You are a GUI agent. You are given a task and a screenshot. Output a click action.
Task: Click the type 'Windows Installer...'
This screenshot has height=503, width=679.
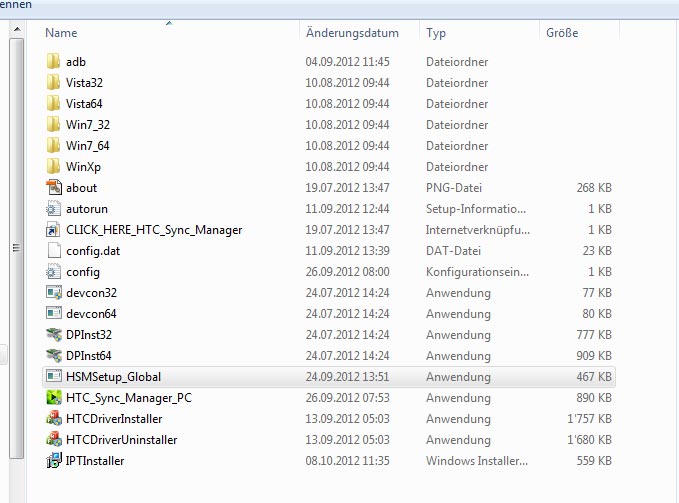477,461
